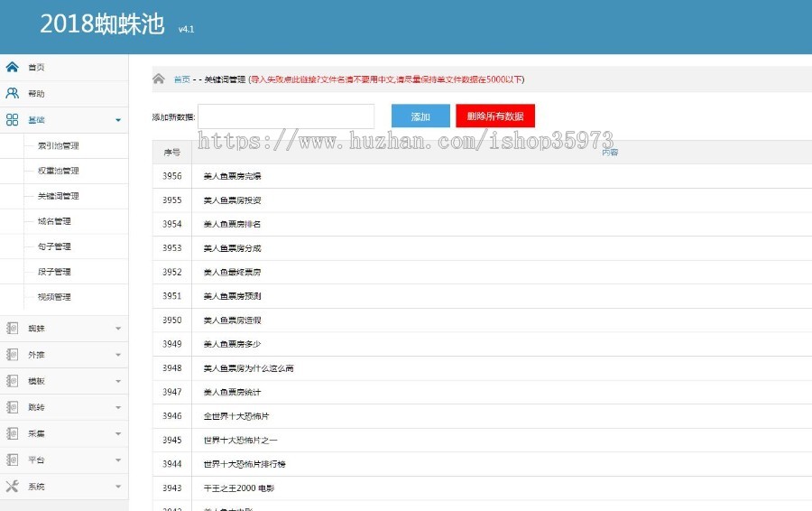Image resolution: width=812 pixels, height=511 pixels.
Task: Select keyword row 美人鱼票房分成
Action: [232, 248]
